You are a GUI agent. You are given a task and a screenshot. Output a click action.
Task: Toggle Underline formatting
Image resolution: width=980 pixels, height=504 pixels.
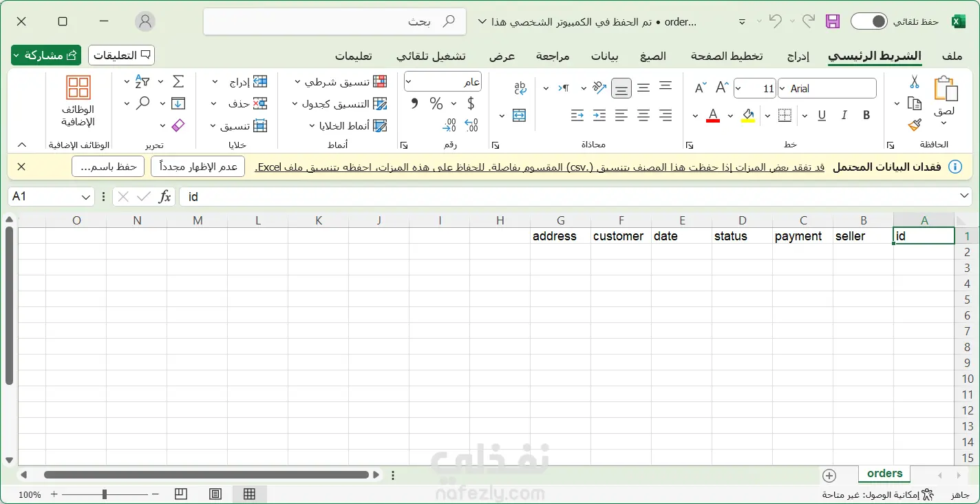pyautogui.click(x=822, y=115)
